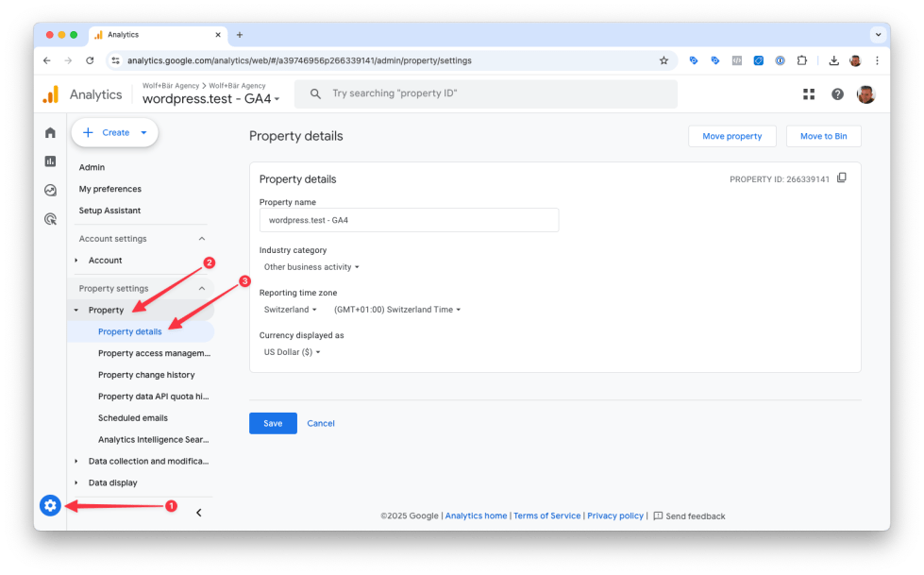Open the Explore icon in left rail
Viewport: 924px width, 575px height.
[50, 190]
